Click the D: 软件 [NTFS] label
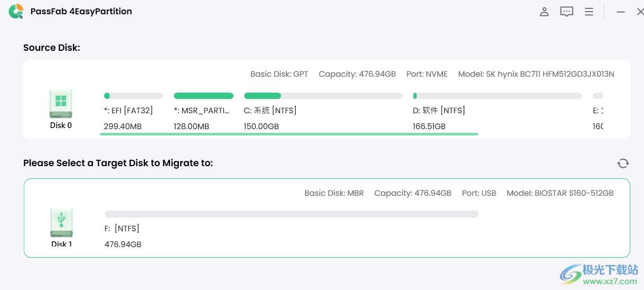Screen dimensions: 644x290 click(439, 111)
